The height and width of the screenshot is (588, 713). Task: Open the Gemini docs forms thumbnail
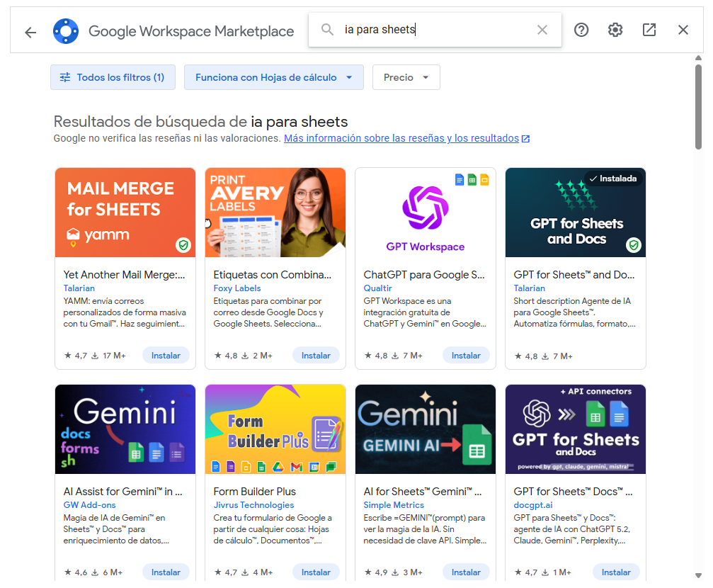pos(125,429)
